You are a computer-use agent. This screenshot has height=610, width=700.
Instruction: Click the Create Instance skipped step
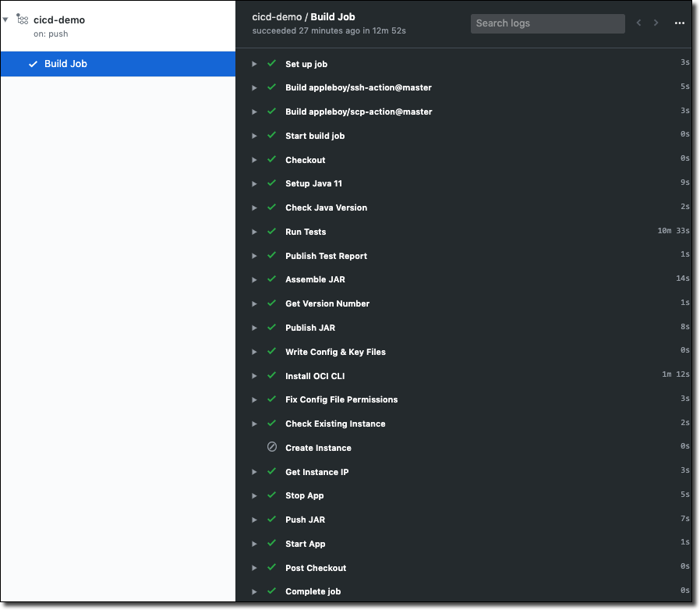[x=318, y=448]
